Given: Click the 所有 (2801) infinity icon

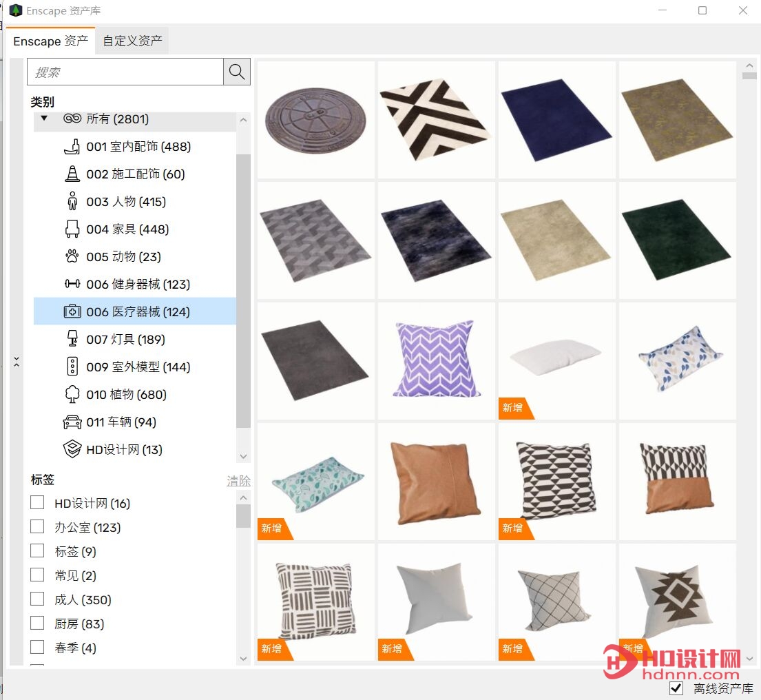Looking at the screenshot, I should (x=72, y=119).
